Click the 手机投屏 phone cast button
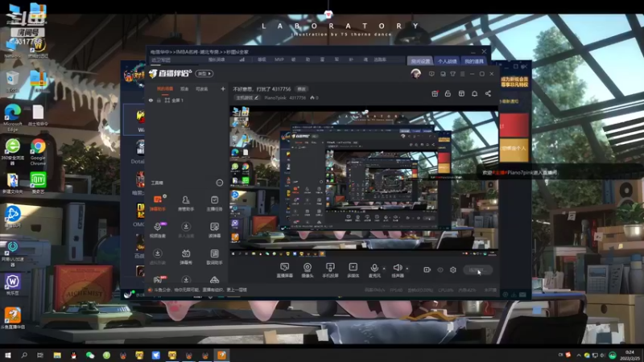This screenshot has height=362, width=644. point(330,270)
